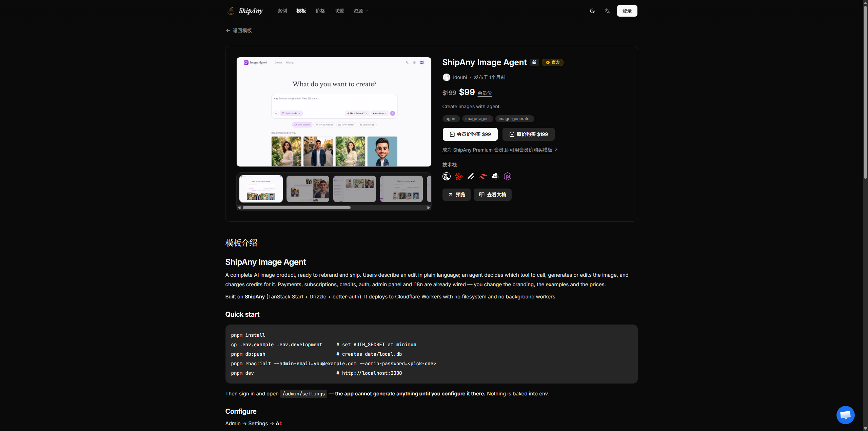Expand the 资源 dropdown menu
This screenshot has width=868, height=431.
tap(361, 11)
